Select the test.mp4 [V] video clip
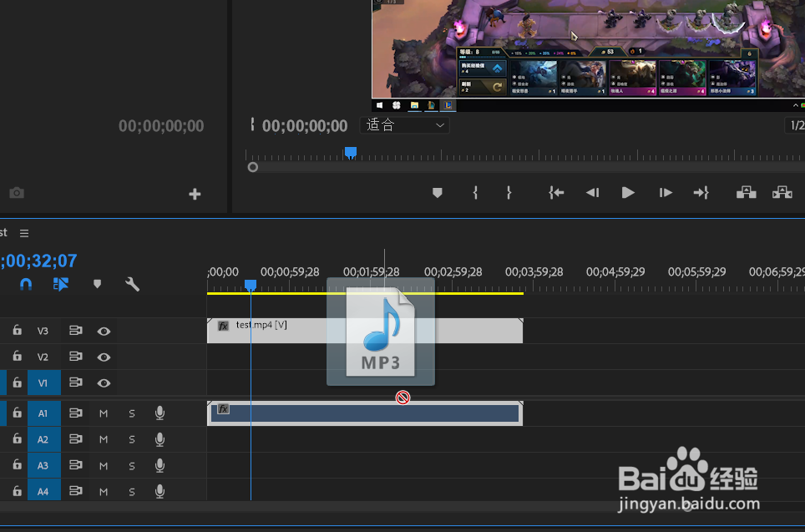Screen dimensions: 805x532 coord(365,331)
